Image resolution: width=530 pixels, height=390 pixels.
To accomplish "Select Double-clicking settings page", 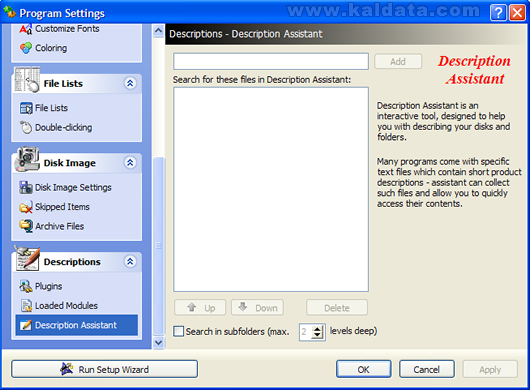I will [x=64, y=127].
